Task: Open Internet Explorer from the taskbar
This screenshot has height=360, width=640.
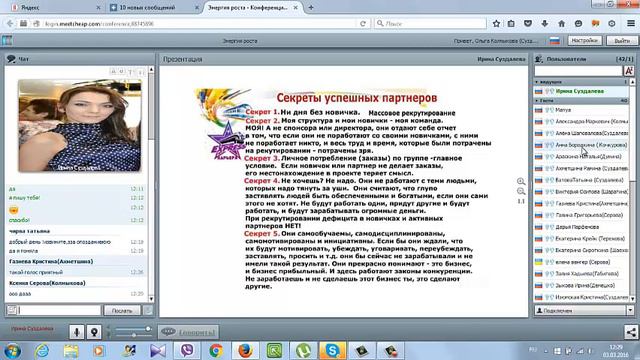Action: tap(42, 351)
